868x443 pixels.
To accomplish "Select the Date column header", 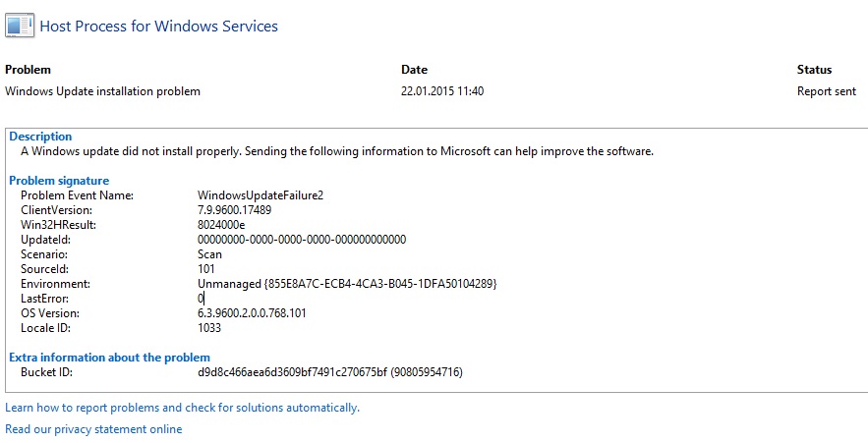I will coord(414,70).
